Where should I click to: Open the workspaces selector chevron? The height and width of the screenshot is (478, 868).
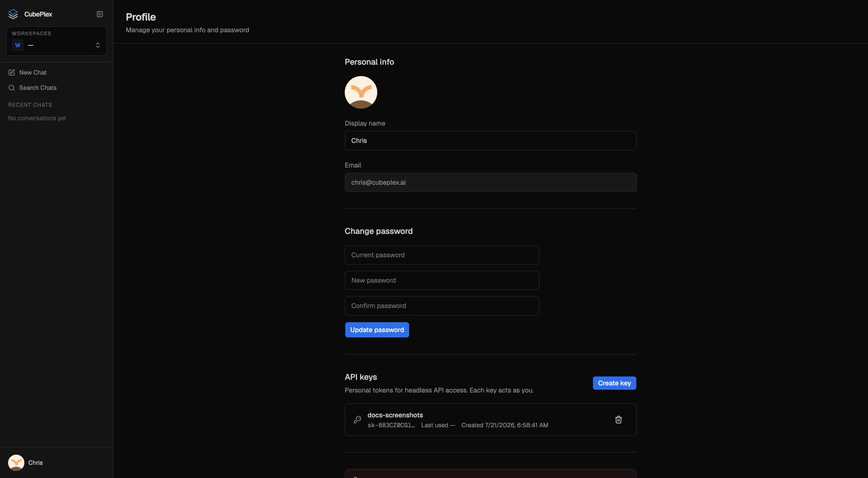click(x=98, y=45)
